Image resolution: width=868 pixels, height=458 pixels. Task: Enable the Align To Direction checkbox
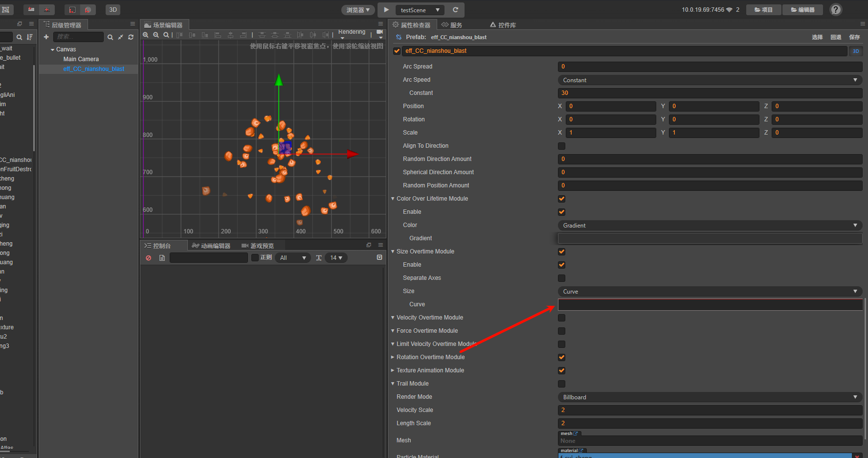click(x=561, y=146)
